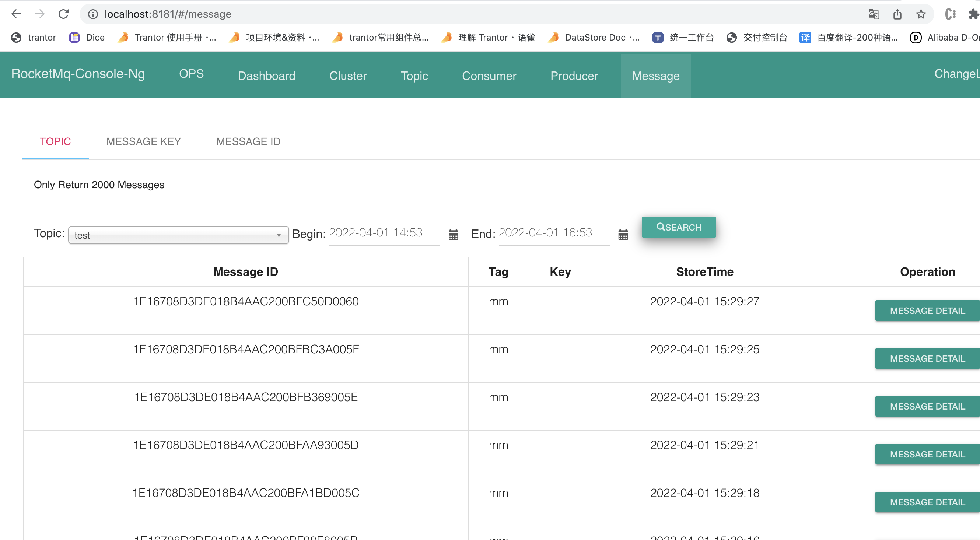This screenshot has height=540, width=980.
Task: Click store time 2022-04-01 15:29:18
Action: click(x=704, y=493)
